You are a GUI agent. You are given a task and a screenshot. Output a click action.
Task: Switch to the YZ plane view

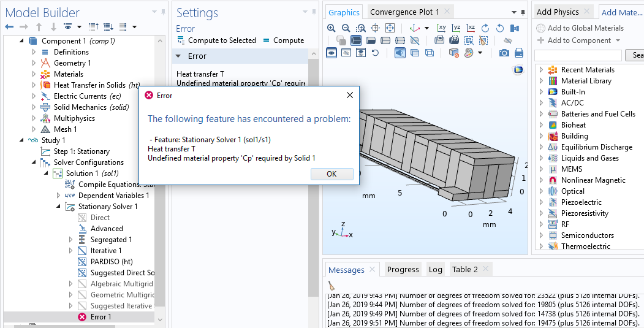point(456,28)
